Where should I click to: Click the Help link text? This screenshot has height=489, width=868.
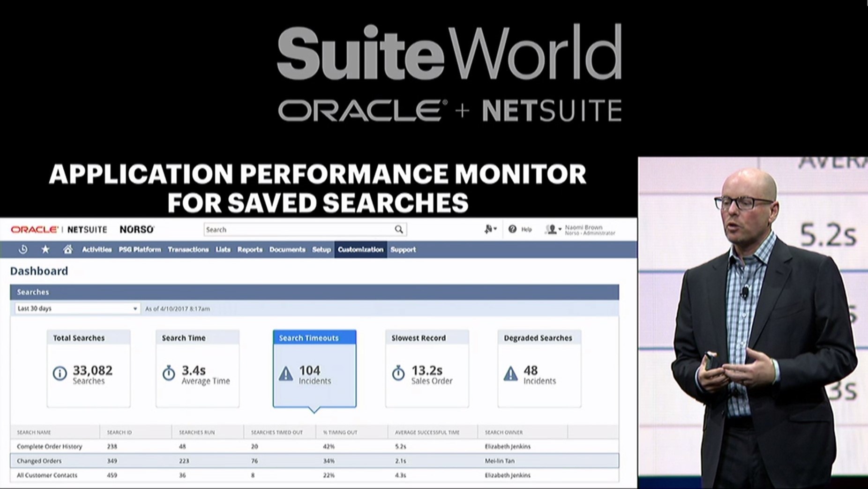point(526,229)
